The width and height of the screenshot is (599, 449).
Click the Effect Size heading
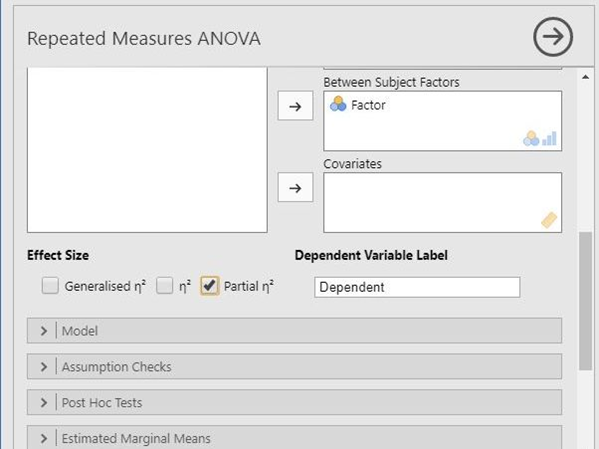coord(58,255)
